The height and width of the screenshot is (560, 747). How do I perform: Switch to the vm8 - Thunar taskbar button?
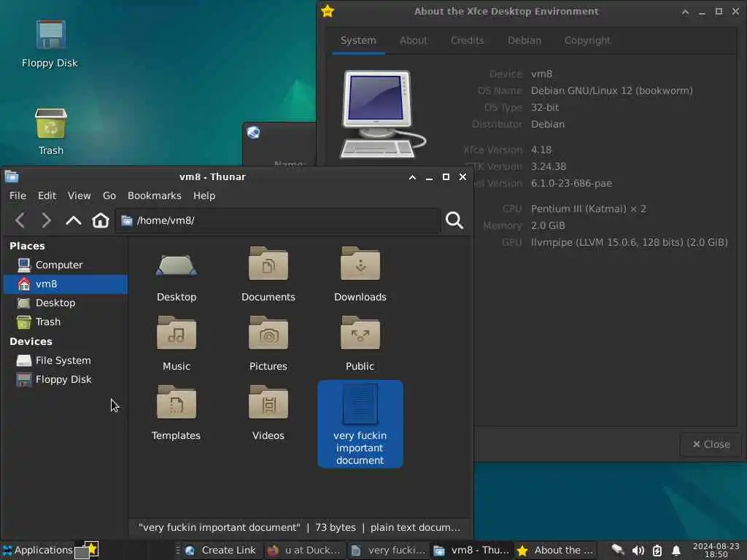[x=471, y=550]
